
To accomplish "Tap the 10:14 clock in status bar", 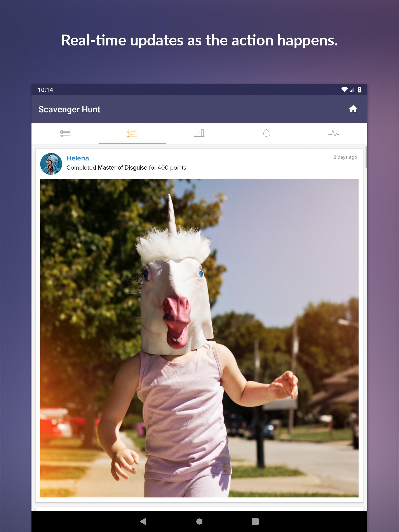I will 45,90.
